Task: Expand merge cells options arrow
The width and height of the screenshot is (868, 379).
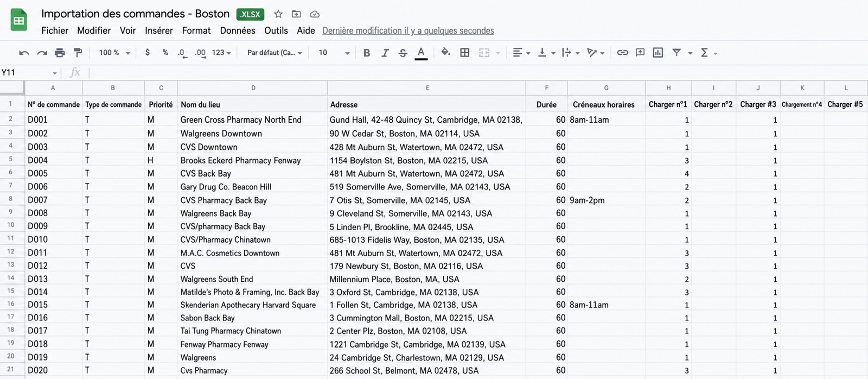Action: coord(497,53)
